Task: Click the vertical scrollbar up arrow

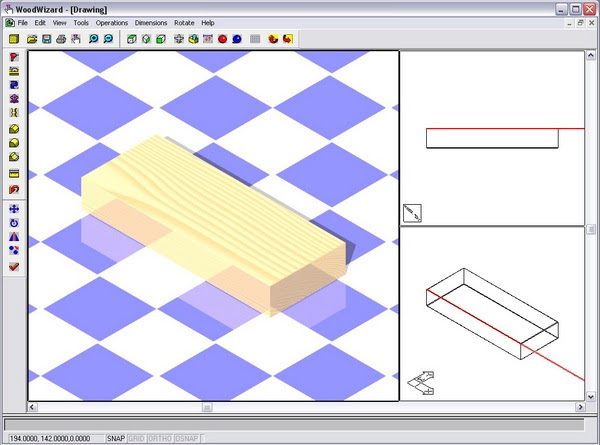Action: tap(591, 55)
